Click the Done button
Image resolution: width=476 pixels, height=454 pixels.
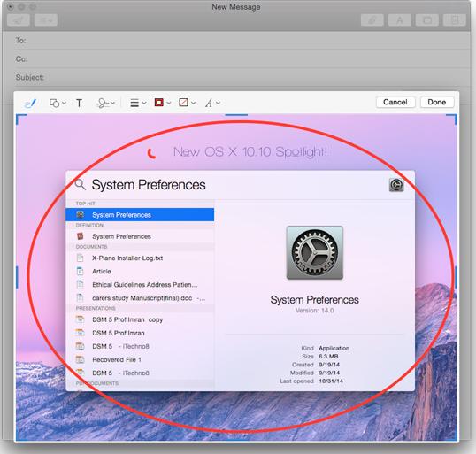click(x=437, y=102)
